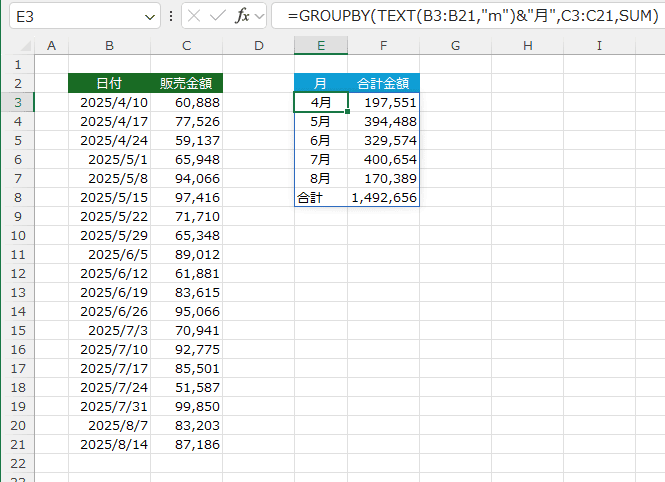Select row 8 header
This screenshot has width=665, height=482.
click(18, 198)
